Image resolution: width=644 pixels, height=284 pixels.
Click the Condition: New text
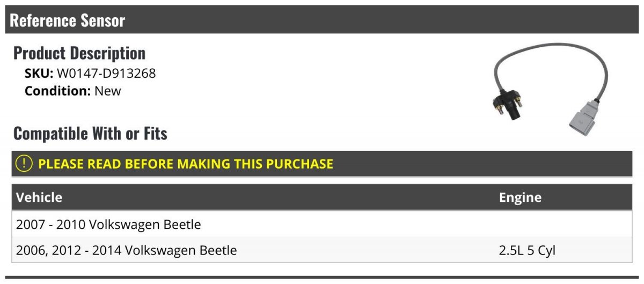coord(73,91)
